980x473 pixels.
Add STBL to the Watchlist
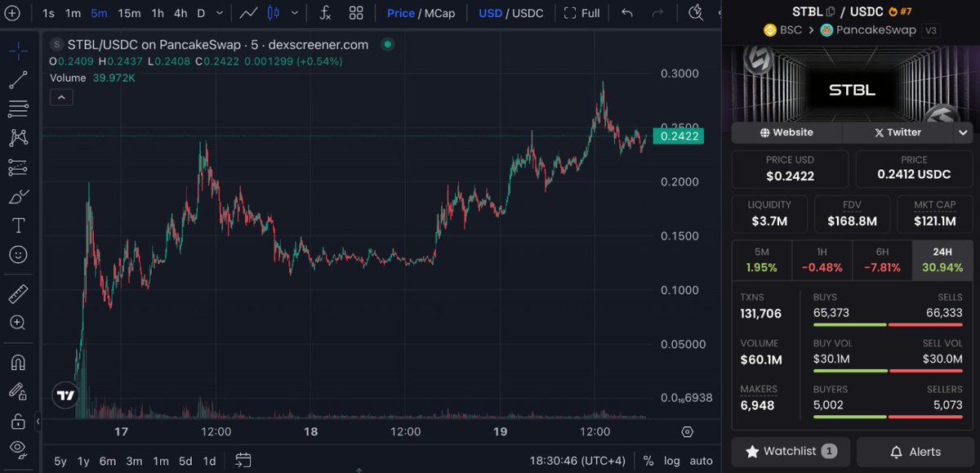click(791, 452)
